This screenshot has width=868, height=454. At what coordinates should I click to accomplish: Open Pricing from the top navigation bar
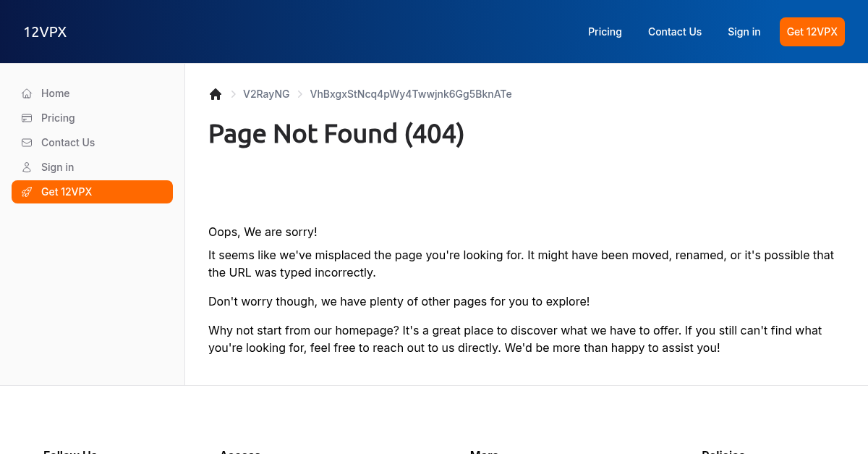coord(605,32)
